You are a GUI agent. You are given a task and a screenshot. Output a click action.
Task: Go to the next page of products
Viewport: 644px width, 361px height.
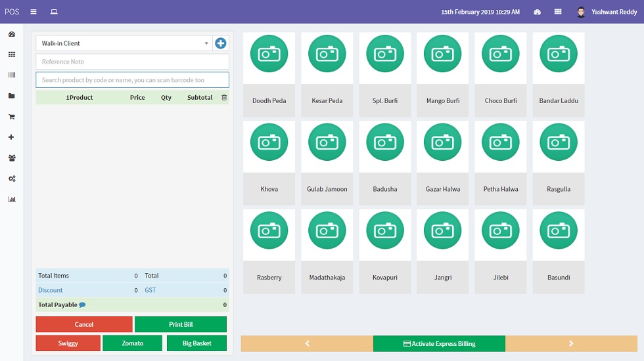pos(570,343)
